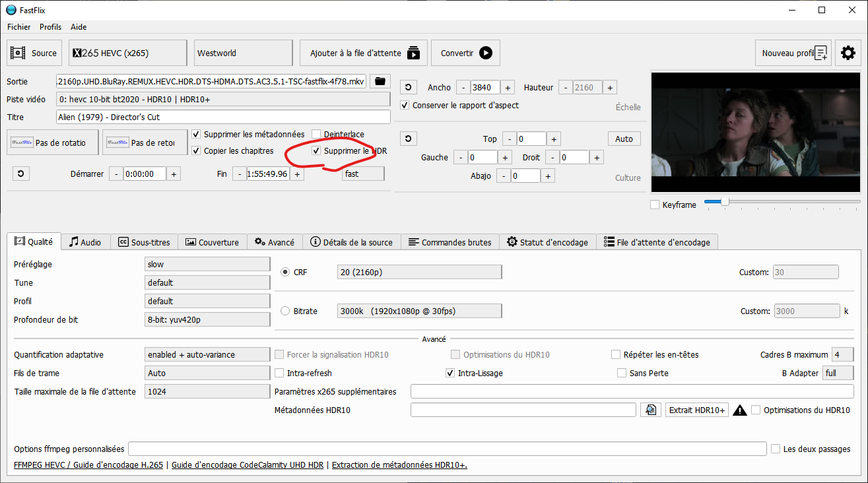The height and width of the screenshot is (483, 868).
Task: Select the Bitrate radio button
Action: 286,311
